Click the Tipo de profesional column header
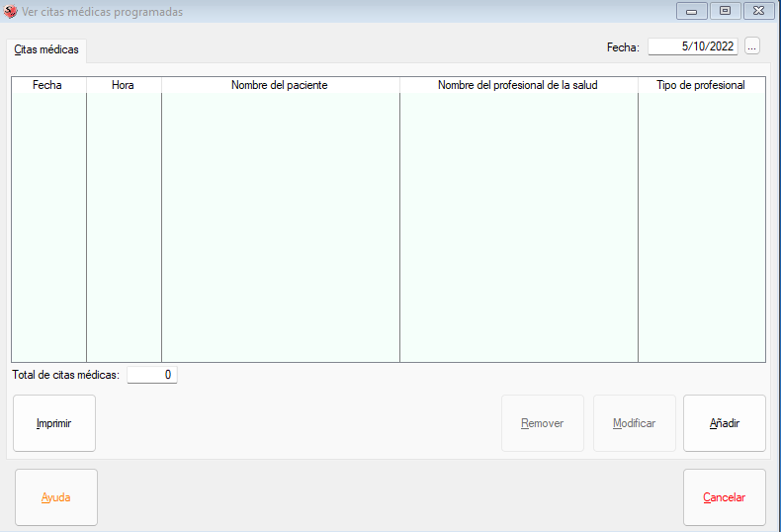This screenshot has width=781, height=532. pos(701,85)
